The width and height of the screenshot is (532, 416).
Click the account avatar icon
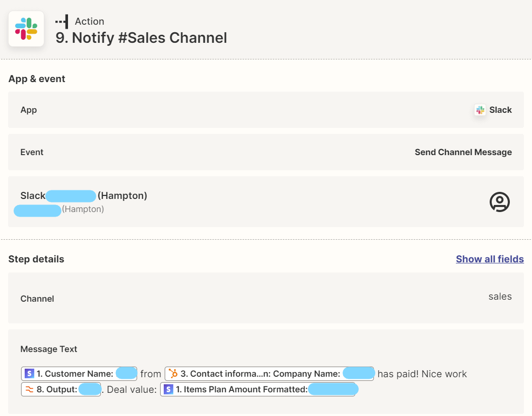pos(499,202)
